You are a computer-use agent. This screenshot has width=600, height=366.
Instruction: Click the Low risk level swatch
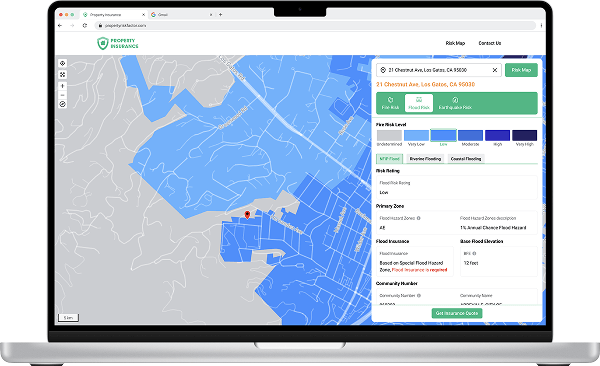pos(443,136)
